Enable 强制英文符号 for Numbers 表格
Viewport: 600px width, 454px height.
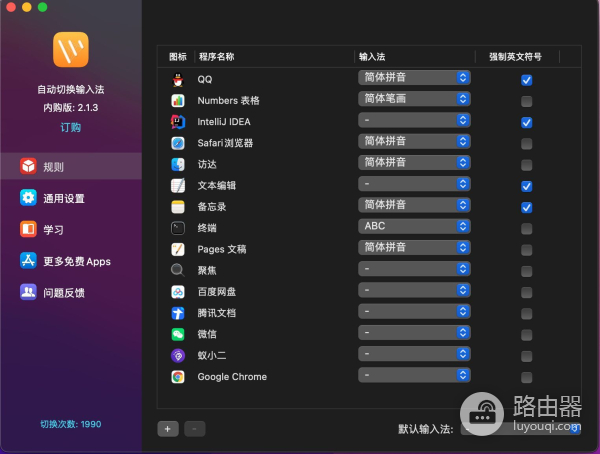[x=527, y=101]
